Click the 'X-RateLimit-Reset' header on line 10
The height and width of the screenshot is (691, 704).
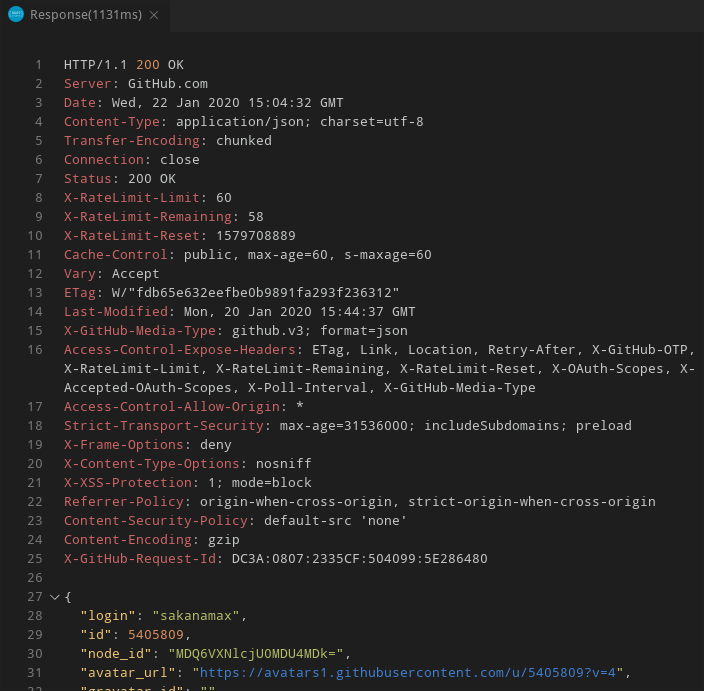tap(132, 236)
